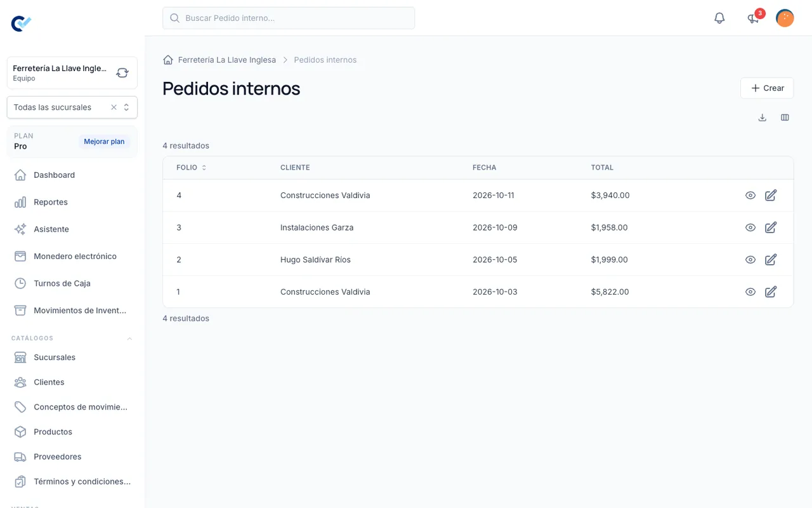Viewport: 812px width, 508px height.
Task: Open Sucursales catalog
Action: (x=72, y=358)
